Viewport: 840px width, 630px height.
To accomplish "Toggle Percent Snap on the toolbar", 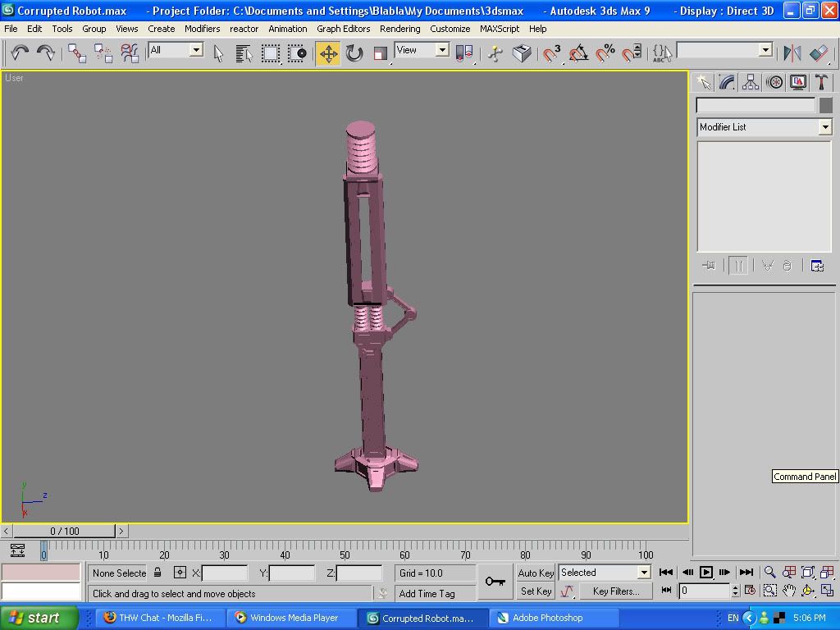I will pos(605,53).
